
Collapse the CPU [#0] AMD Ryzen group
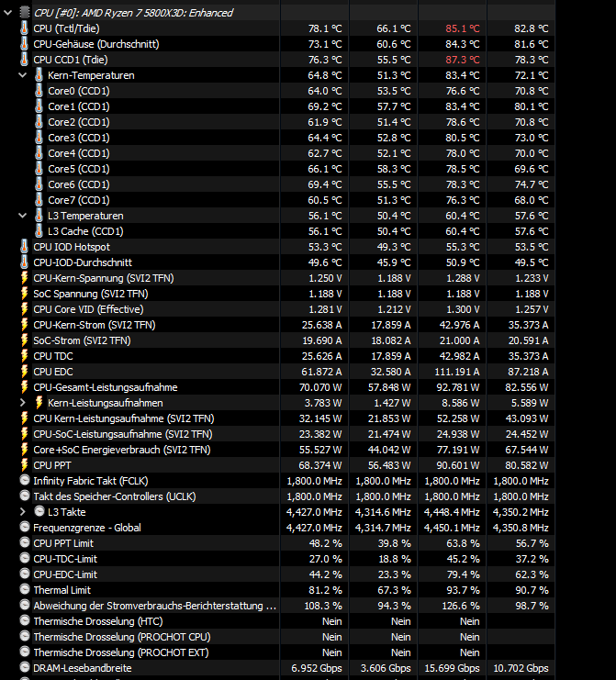(x=8, y=13)
